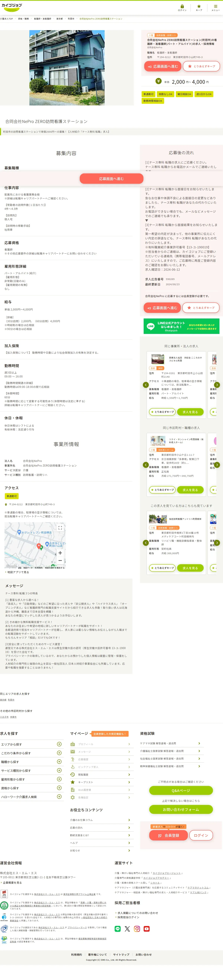Click floating 応募画面へ進む button
Image resolution: width=223 pixels, height=980 pixels.
click(111, 179)
